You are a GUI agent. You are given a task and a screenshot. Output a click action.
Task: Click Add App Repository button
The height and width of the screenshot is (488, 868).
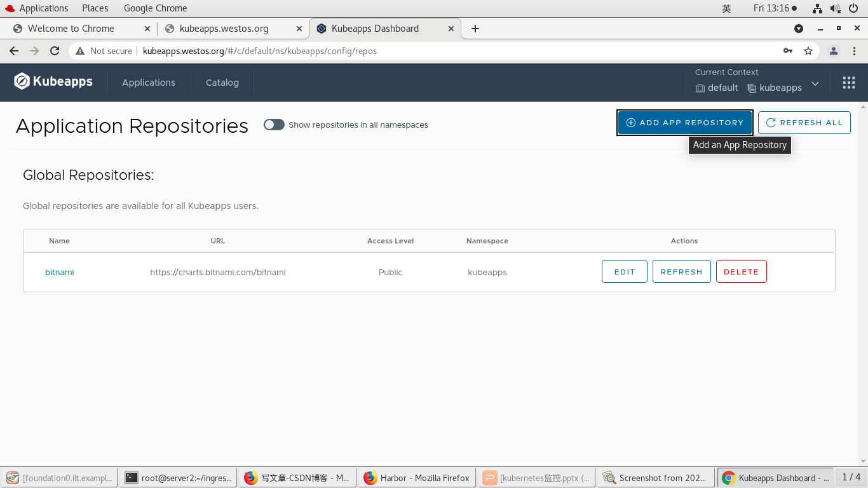click(x=685, y=123)
